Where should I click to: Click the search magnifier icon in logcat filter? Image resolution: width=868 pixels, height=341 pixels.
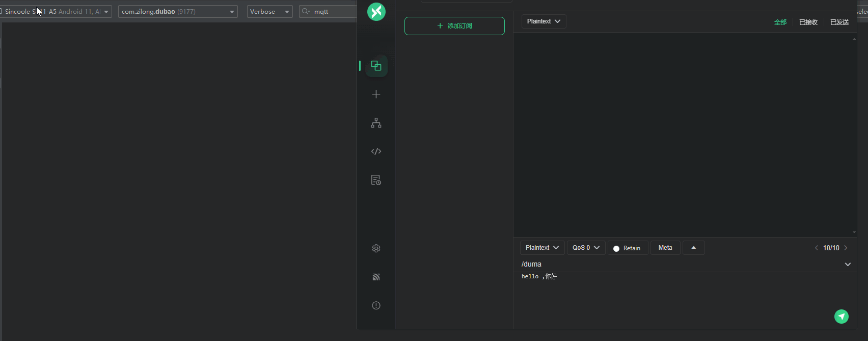tap(306, 11)
